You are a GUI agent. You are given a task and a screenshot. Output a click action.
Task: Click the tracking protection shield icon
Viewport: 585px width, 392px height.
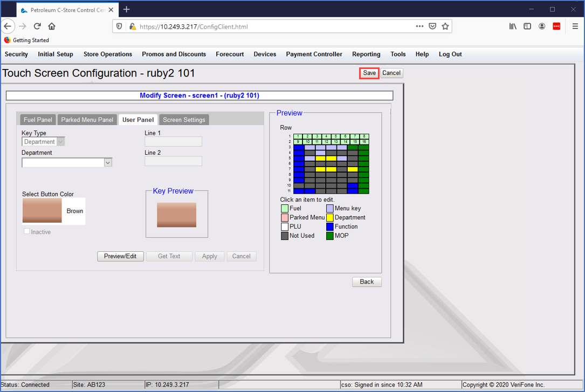119,26
